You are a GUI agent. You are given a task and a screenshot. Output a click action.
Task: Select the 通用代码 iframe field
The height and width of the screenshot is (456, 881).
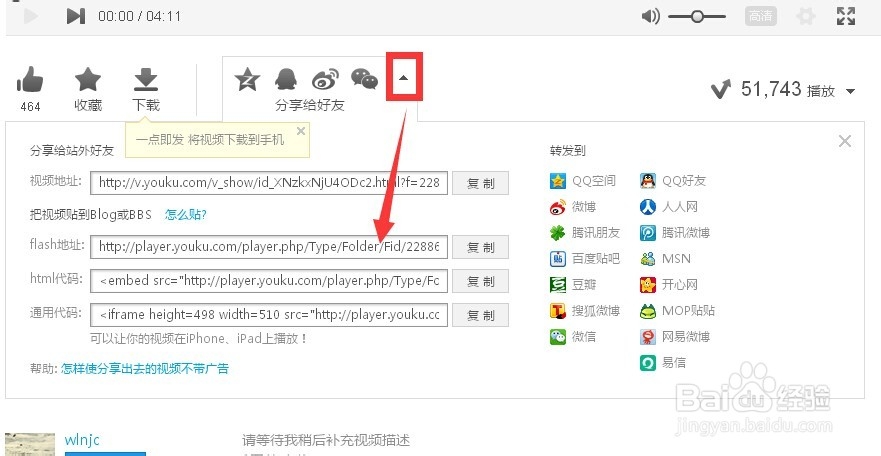[269, 314]
